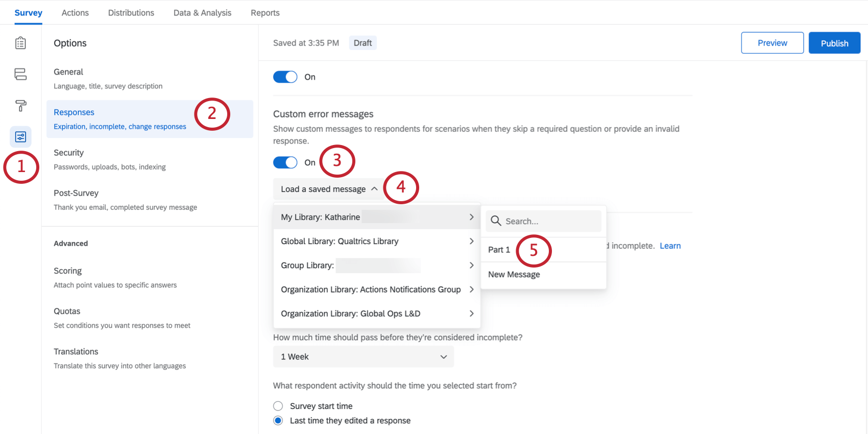The image size is (868, 434).
Task: Switch to the Data & Analysis tab
Action: click(202, 13)
